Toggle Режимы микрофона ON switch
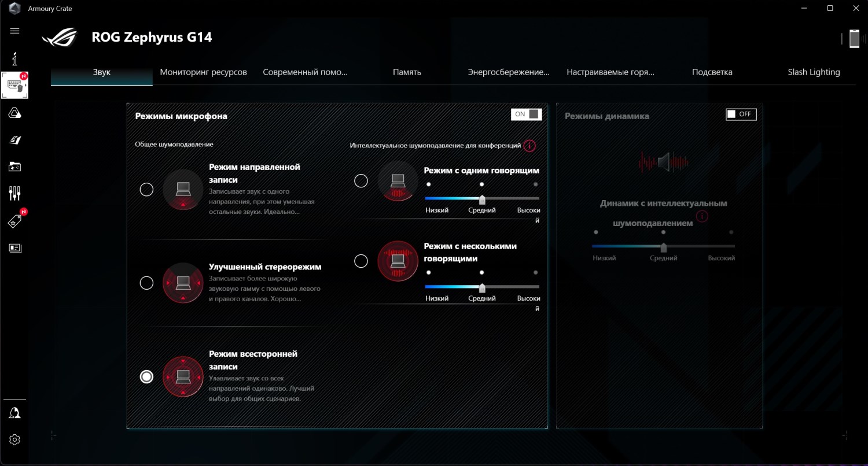The width and height of the screenshot is (868, 466). [526, 114]
